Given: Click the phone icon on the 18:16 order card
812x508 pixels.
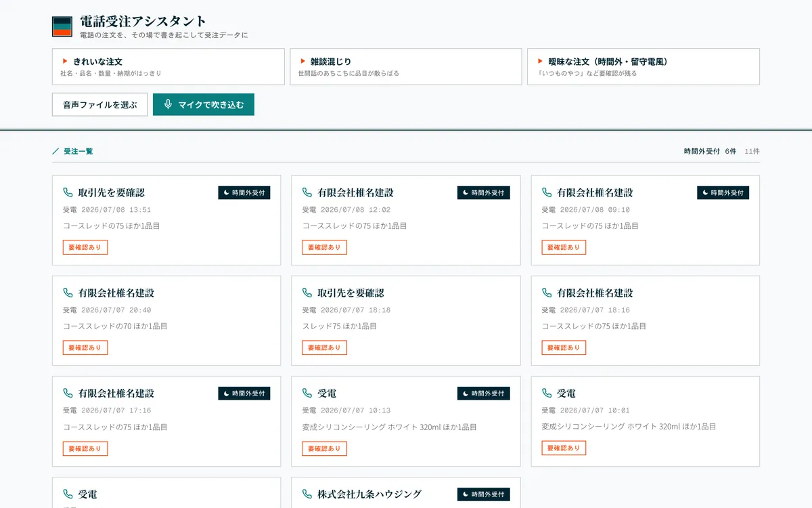Looking at the screenshot, I should 547,293.
